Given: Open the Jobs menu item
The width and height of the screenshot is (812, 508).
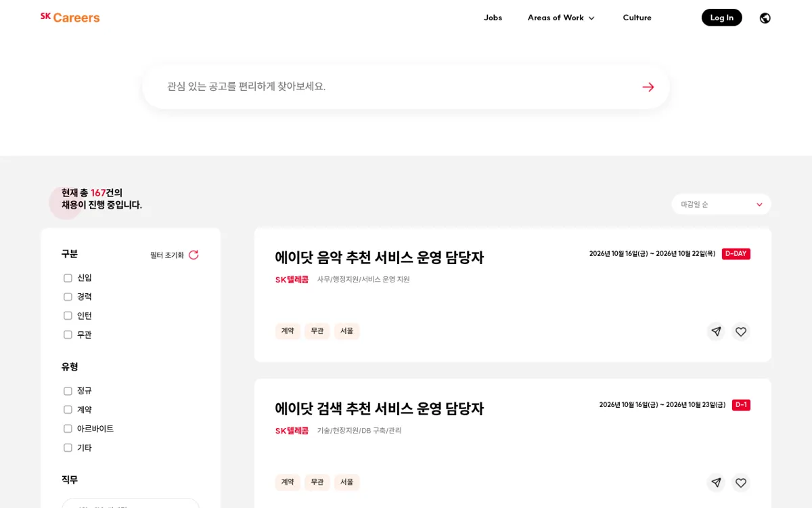Looking at the screenshot, I should (x=493, y=18).
